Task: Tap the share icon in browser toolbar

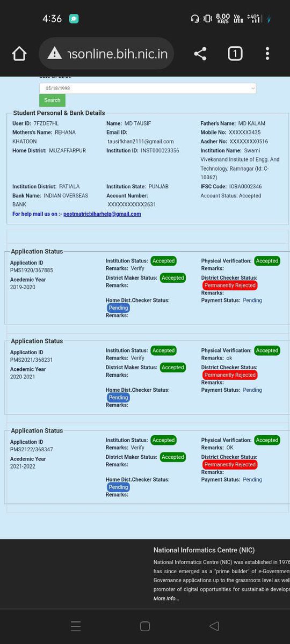Action: pyautogui.click(x=200, y=54)
